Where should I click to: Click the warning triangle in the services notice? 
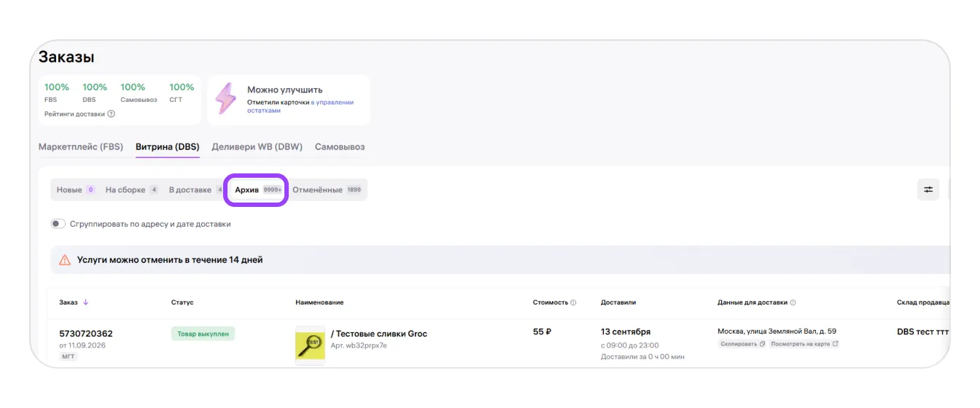pos(65,259)
